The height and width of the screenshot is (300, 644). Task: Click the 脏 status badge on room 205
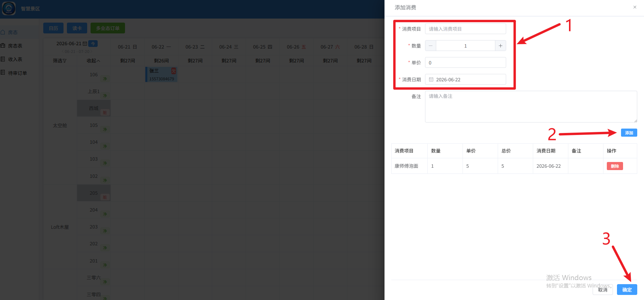[x=105, y=197]
